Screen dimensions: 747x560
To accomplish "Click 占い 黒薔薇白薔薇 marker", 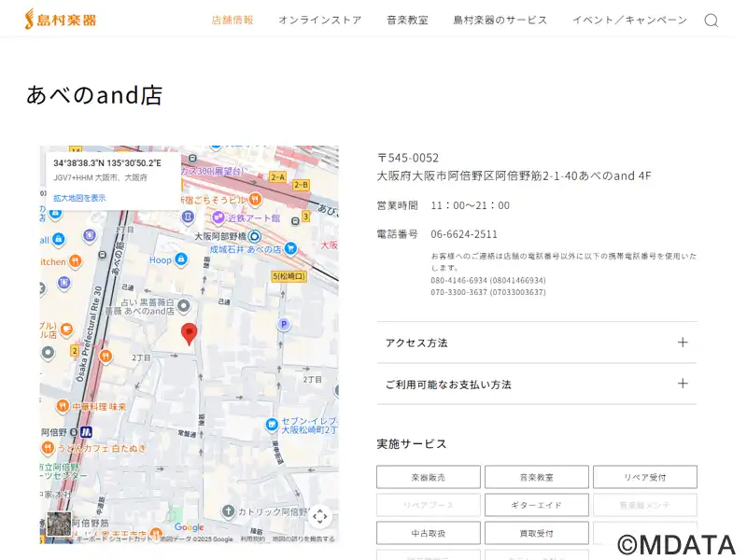I will click(183, 306).
